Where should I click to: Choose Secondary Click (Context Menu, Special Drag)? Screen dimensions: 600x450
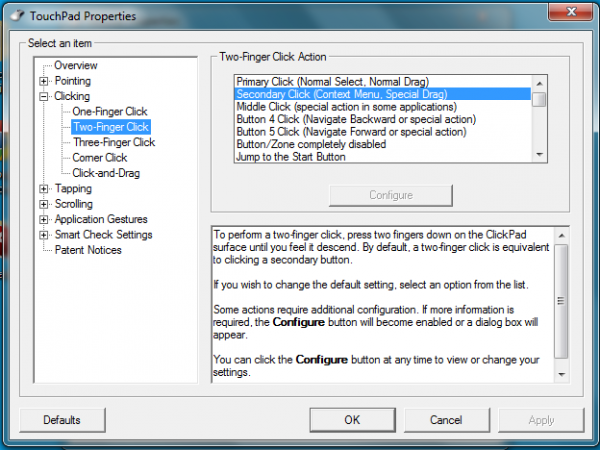click(x=383, y=94)
